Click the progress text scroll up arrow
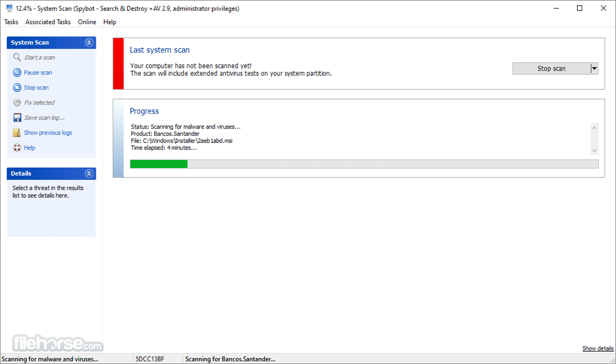The width and height of the screenshot is (616, 364). pos(594,128)
